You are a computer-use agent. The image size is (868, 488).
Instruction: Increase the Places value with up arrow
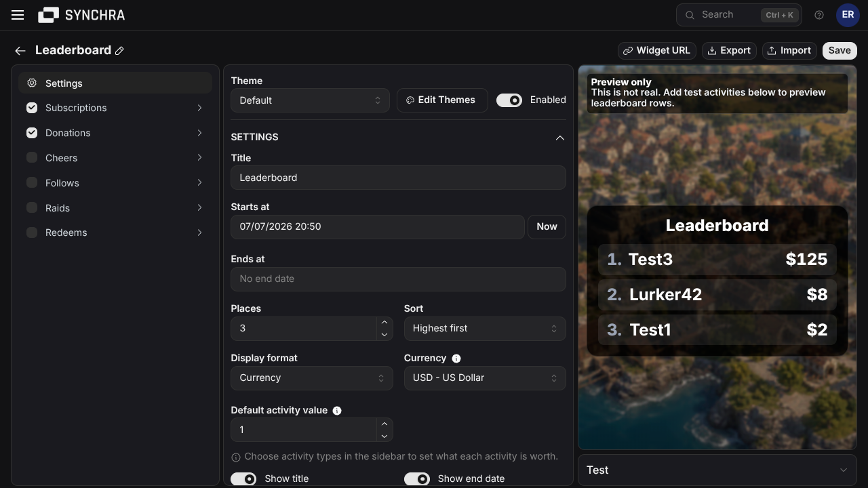tap(384, 323)
